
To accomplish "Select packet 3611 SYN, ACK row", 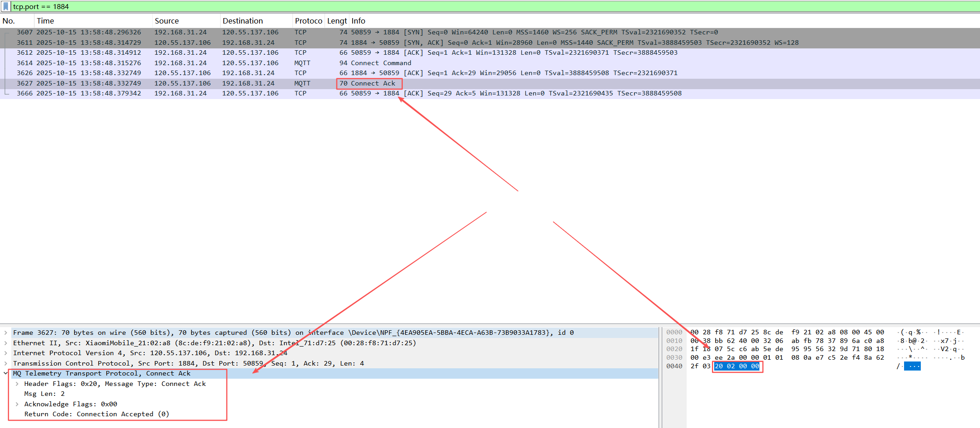I will tap(271, 43).
